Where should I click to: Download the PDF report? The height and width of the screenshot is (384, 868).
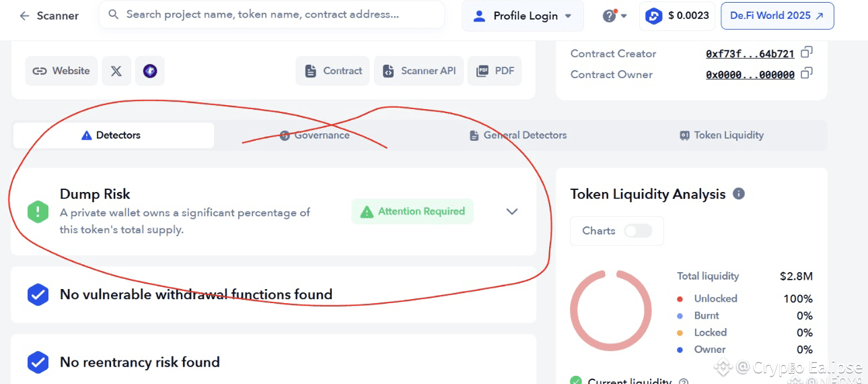[495, 71]
